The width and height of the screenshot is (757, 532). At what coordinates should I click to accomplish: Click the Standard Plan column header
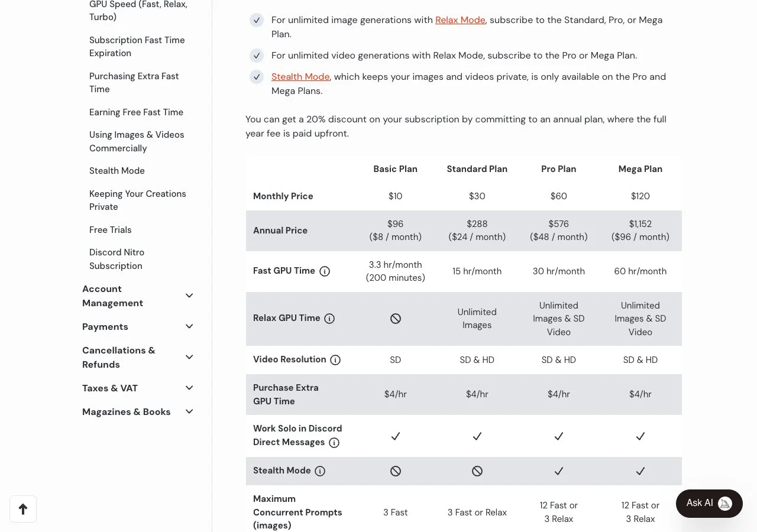477,169
